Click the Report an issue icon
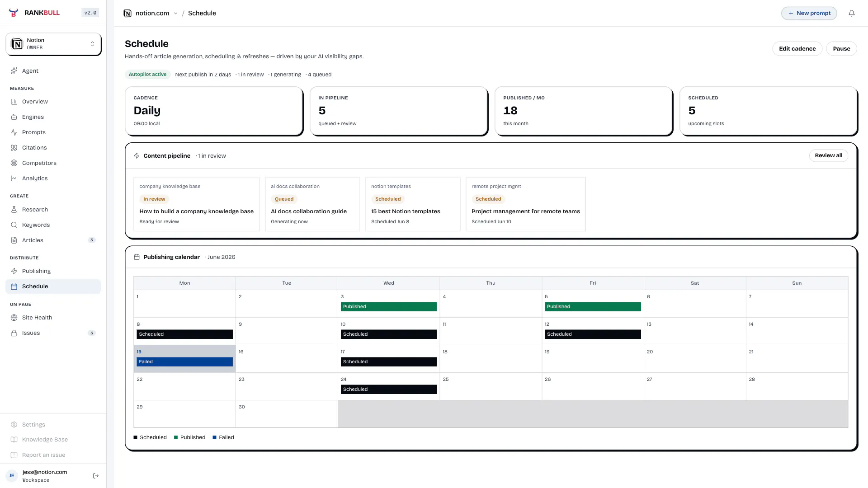 (14, 455)
